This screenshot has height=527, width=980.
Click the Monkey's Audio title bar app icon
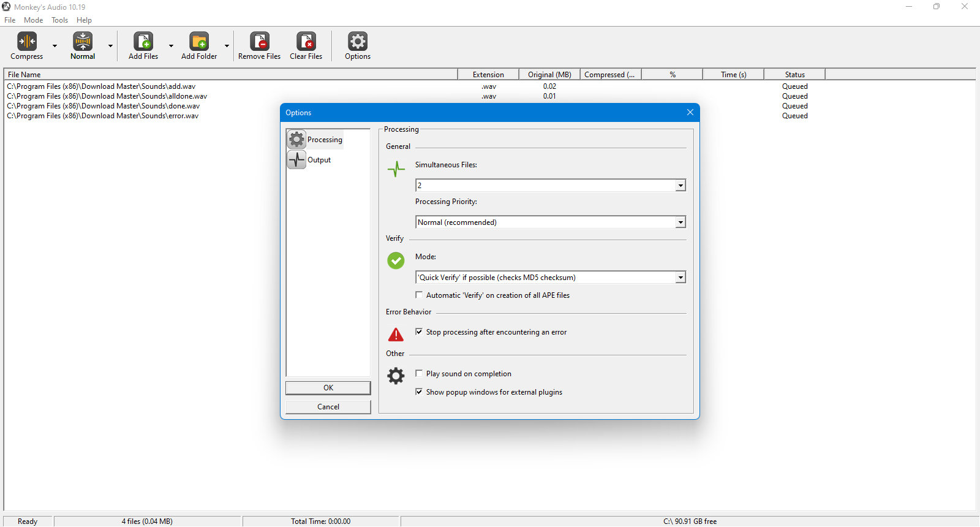pos(6,7)
